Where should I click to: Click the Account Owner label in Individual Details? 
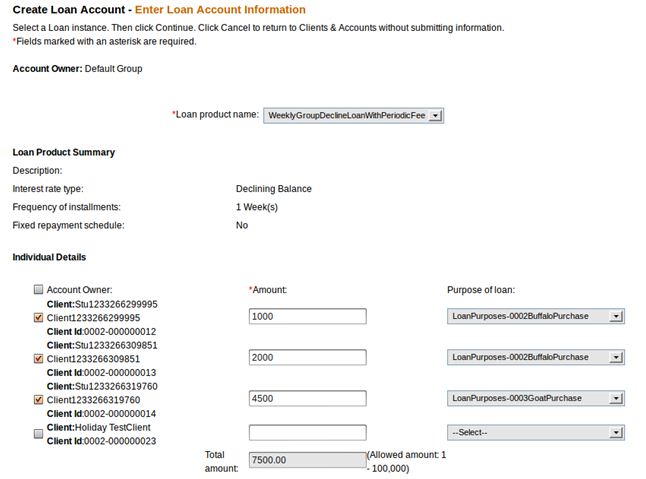[79, 290]
